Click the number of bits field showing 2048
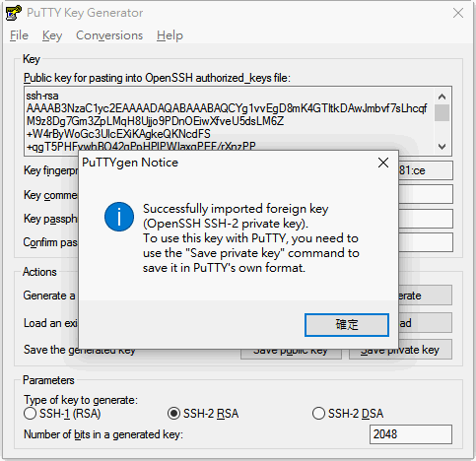476x461 pixels. pyautogui.click(x=411, y=434)
